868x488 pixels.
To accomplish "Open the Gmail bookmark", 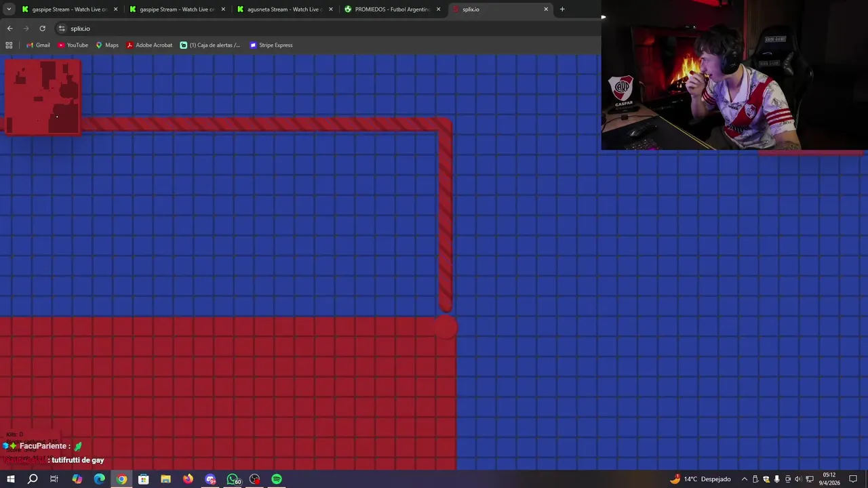I will coord(38,45).
